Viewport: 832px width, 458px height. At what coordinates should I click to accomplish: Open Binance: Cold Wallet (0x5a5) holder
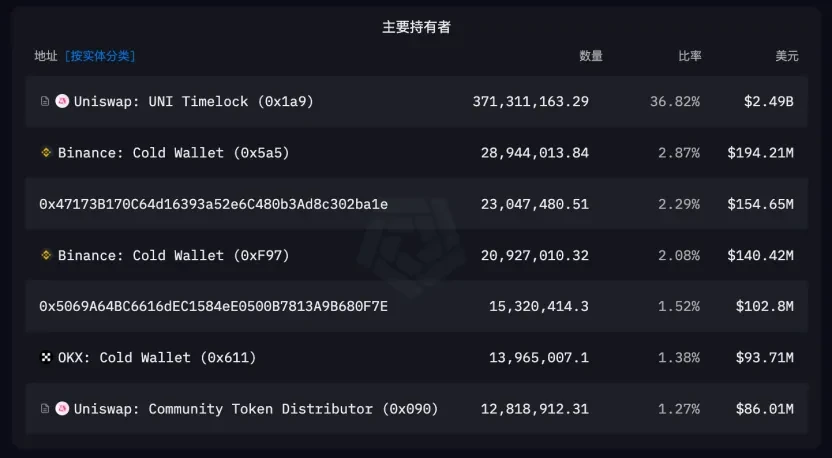[x=173, y=153]
